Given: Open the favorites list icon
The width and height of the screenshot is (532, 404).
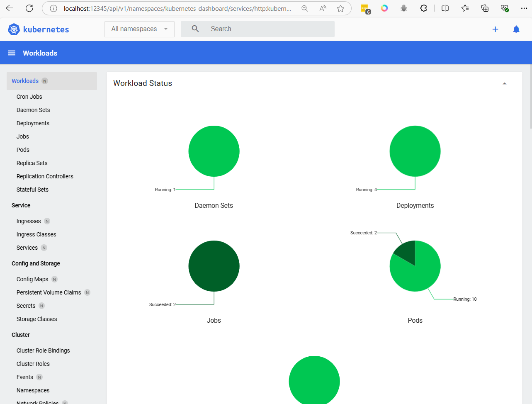Looking at the screenshot, I should 465,8.
